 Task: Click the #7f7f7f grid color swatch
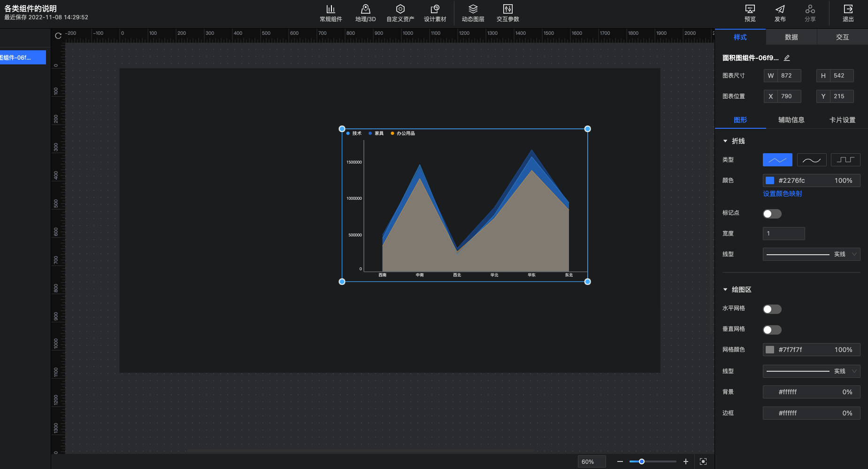(x=770, y=350)
